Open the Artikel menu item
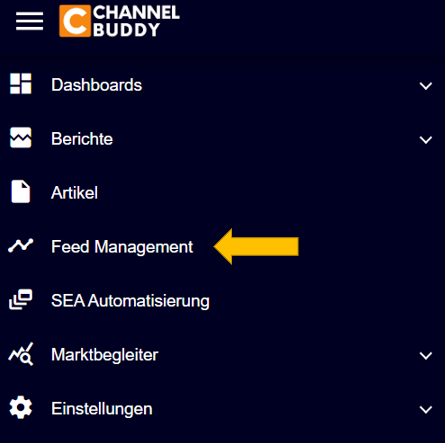The image size is (445, 443). (x=74, y=193)
